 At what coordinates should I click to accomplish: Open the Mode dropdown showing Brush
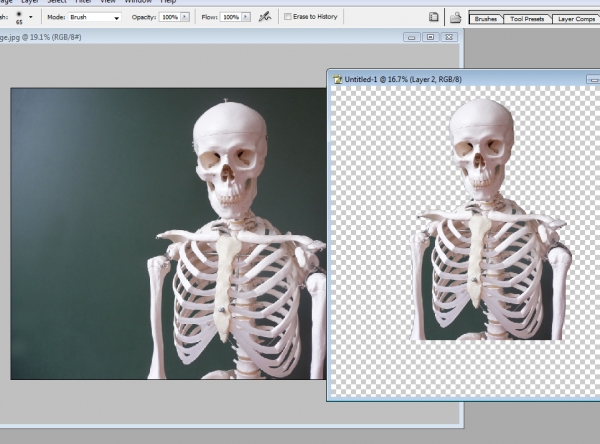(95, 17)
